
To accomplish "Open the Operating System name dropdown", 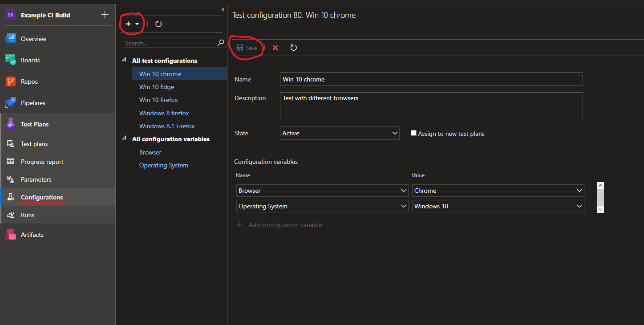I will coord(322,206).
